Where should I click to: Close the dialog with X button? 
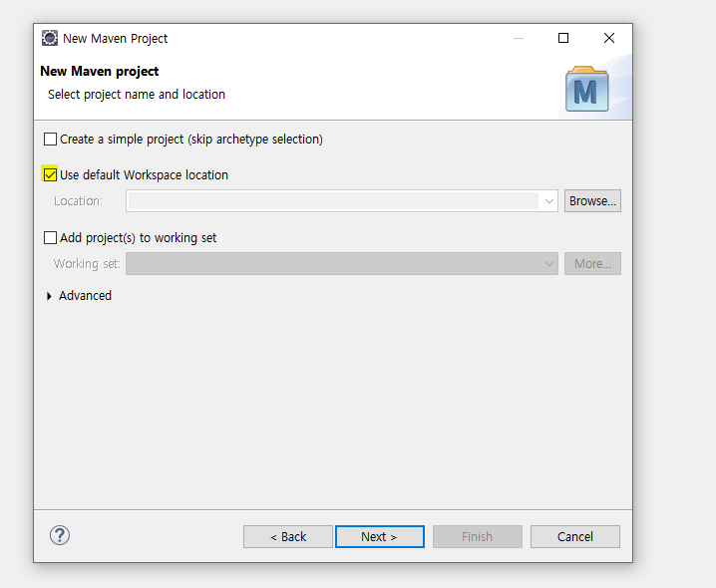[x=609, y=38]
